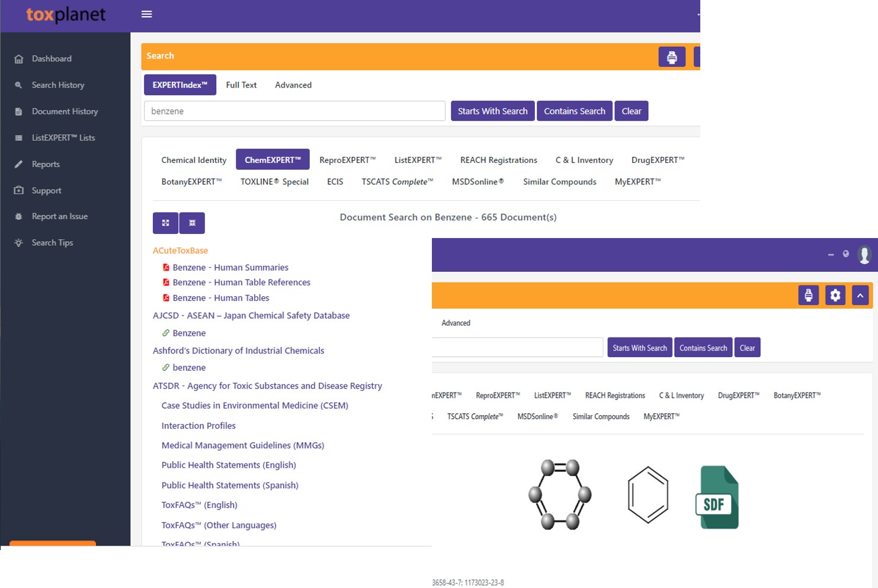Open the DrugEXPERT tab
Image resolution: width=878 pixels, height=588 pixels.
click(x=658, y=160)
